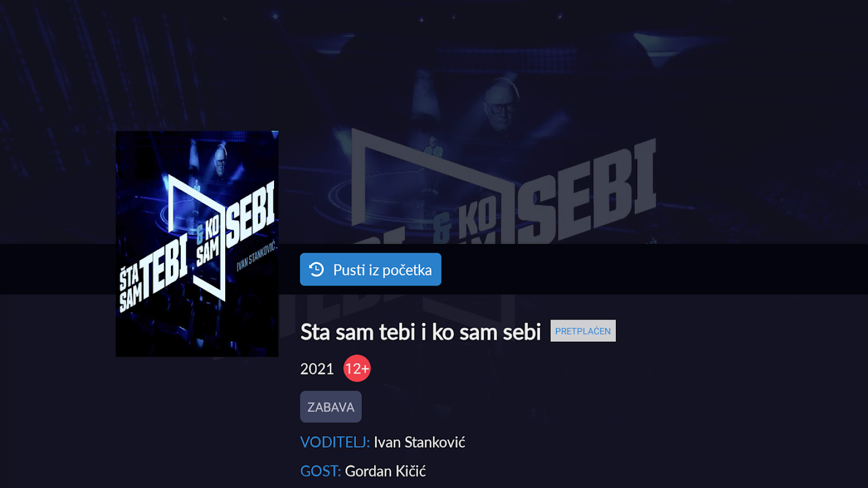868x488 pixels.
Task: Open the show poster thumbnail
Action: tap(197, 244)
